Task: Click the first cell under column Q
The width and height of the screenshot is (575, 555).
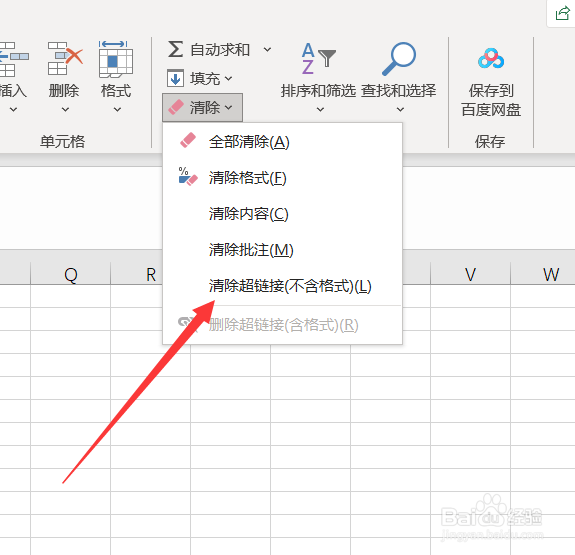Action: 70,296
